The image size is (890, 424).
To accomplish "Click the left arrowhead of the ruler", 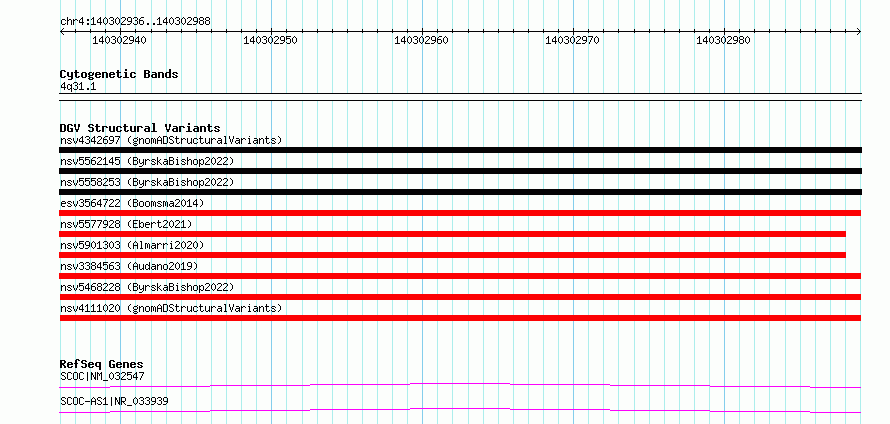I will (x=62, y=31).
